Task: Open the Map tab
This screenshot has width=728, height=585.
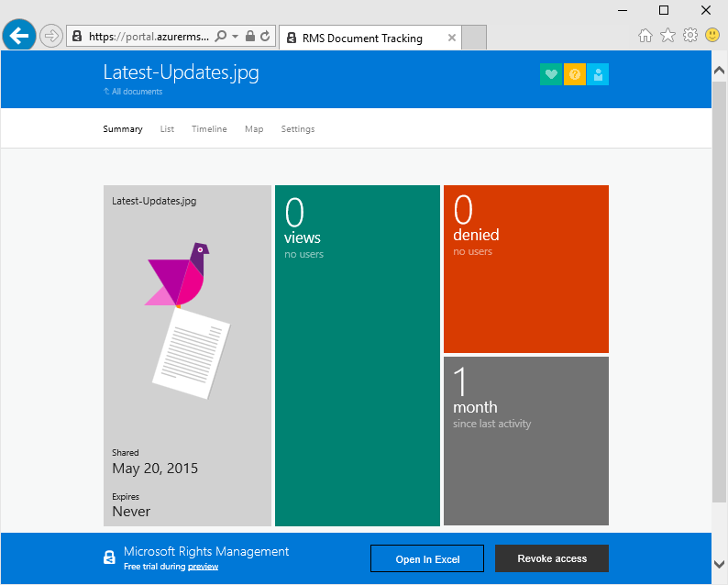Action: [x=254, y=129]
